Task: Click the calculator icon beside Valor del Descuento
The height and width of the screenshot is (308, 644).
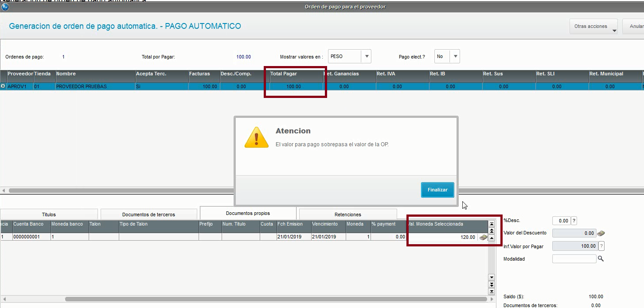Action: (601, 233)
